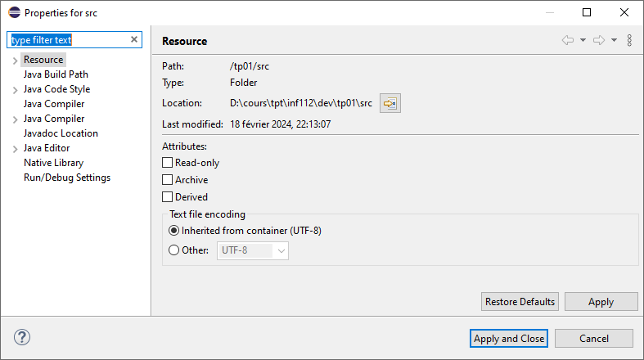Click the Help question mark icon
Viewport: 644px width, 360px height.
[x=22, y=337]
